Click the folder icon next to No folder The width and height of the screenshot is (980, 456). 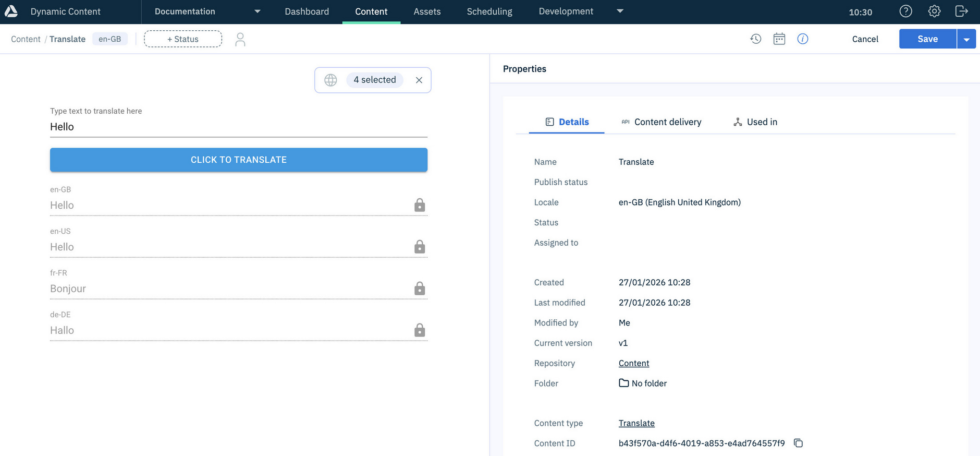point(623,383)
